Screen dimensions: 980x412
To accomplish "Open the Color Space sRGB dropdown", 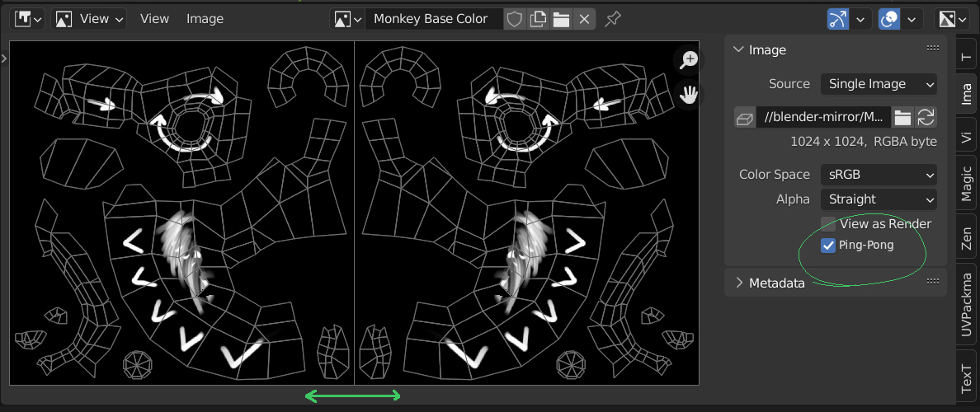I will click(x=879, y=175).
